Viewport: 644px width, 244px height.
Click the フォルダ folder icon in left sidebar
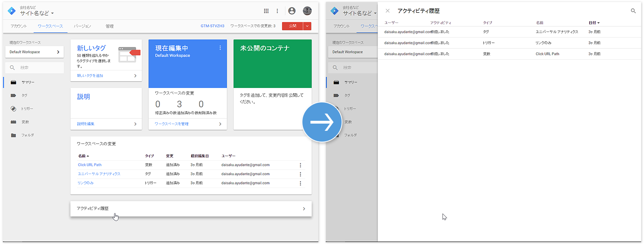point(13,135)
